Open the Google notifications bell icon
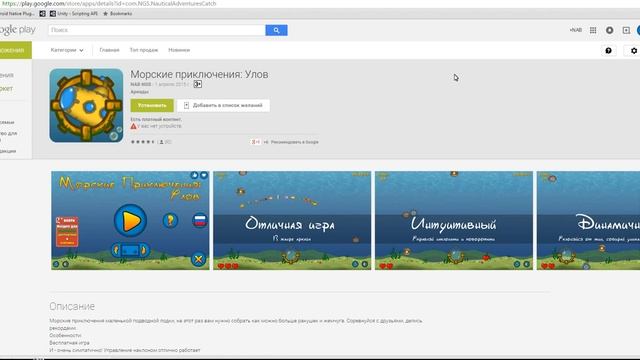Image resolution: width=640 pixels, height=360 pixels. (x=609, y=30)
